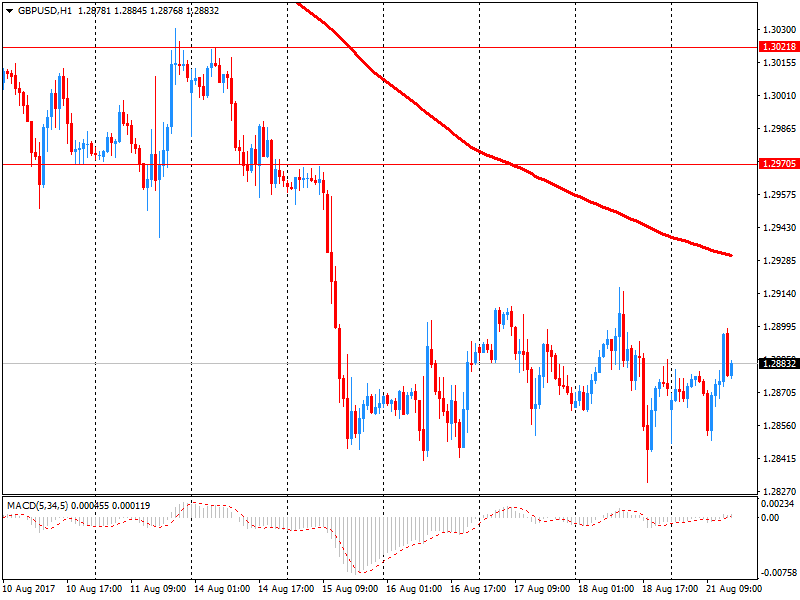Click the 16 Aug 17:00 time axis label
This screenshot has width=800, height=600.
(x=478, y=589)
